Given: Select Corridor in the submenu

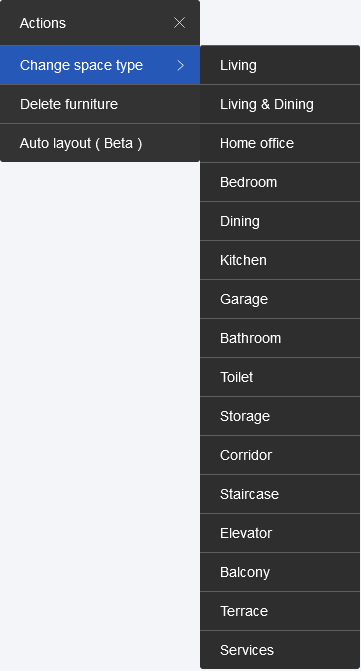Looking at the screenshot, I should 280,455.
